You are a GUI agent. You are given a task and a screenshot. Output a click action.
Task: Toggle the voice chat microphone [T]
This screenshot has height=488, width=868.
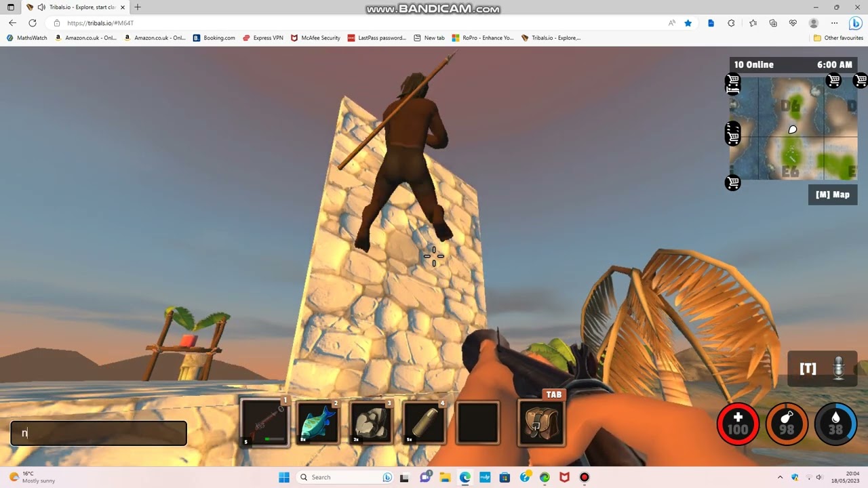[823, 369]
